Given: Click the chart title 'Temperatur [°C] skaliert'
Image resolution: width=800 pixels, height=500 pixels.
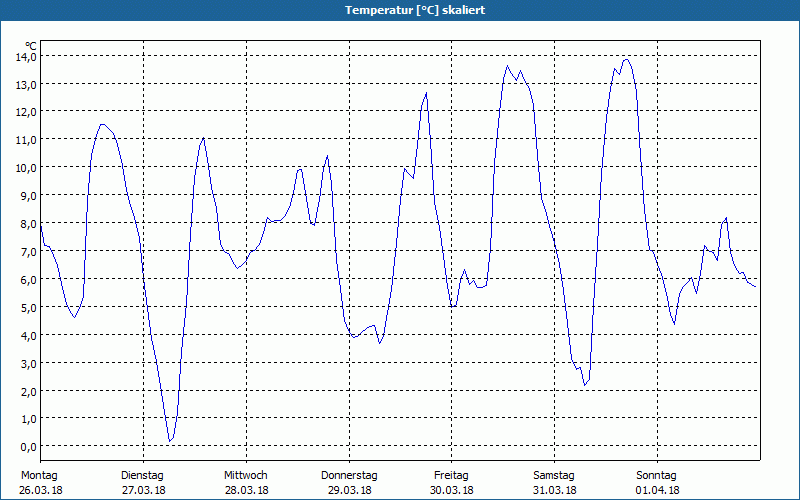Looking at the screenshot, I should click(x=415, y=10).
